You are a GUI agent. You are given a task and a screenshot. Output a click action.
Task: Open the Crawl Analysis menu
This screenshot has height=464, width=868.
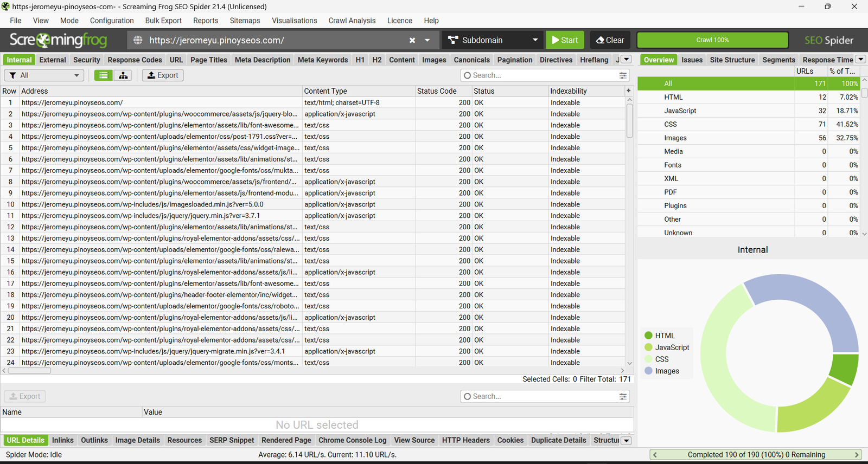352,21
